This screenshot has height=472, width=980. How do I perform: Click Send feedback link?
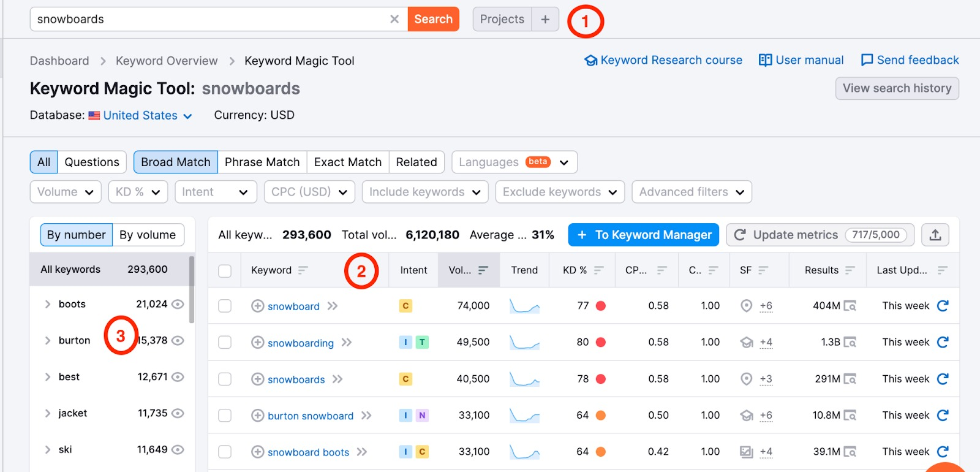(x=910, y=60)
